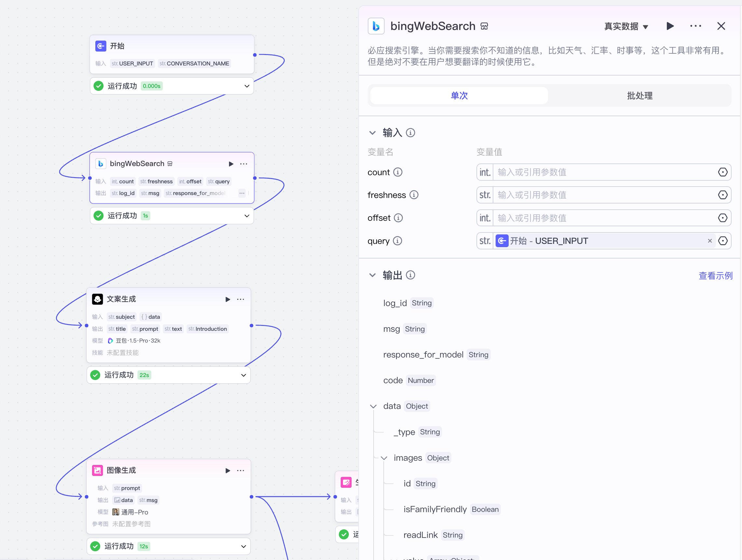Screen dimensions: 742x560
Task: Open 查看示例 link
Action: (x=715, y=275)
